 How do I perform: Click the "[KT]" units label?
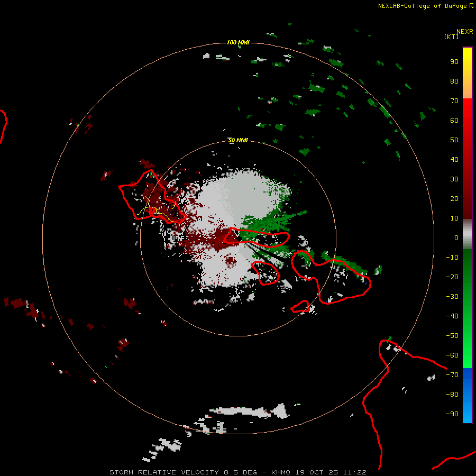click(x=452, y=36)
